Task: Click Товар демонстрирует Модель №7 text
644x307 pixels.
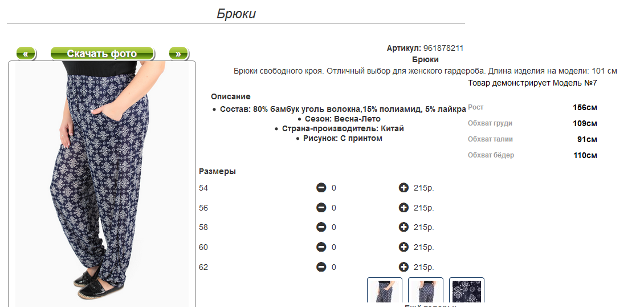Action: [x=532, y=83]
